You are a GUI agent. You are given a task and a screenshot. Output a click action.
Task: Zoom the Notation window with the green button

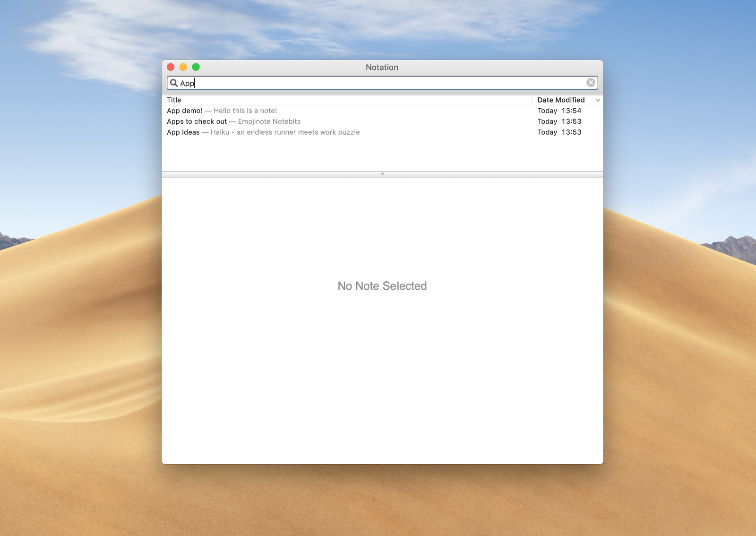pos(196,67)
